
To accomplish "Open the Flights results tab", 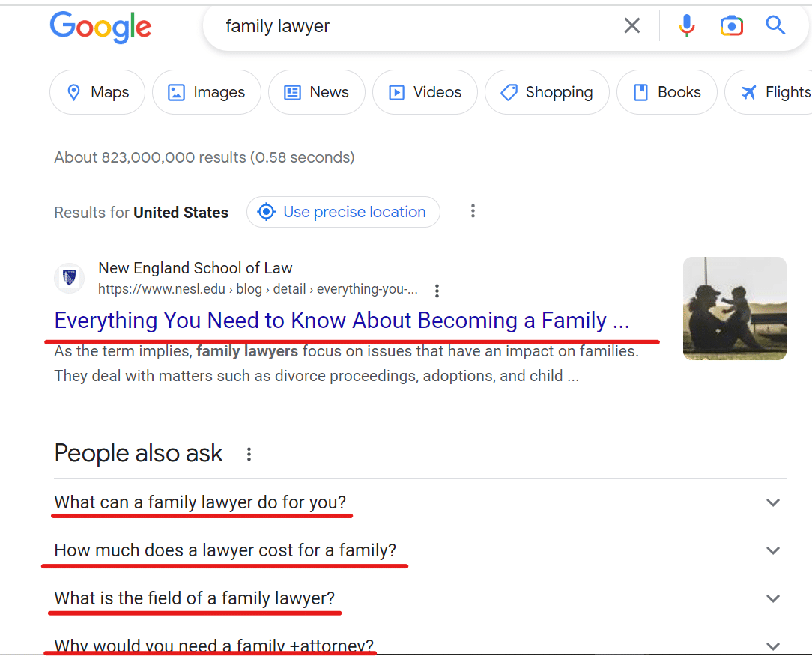I will click(x=769, y=92).
